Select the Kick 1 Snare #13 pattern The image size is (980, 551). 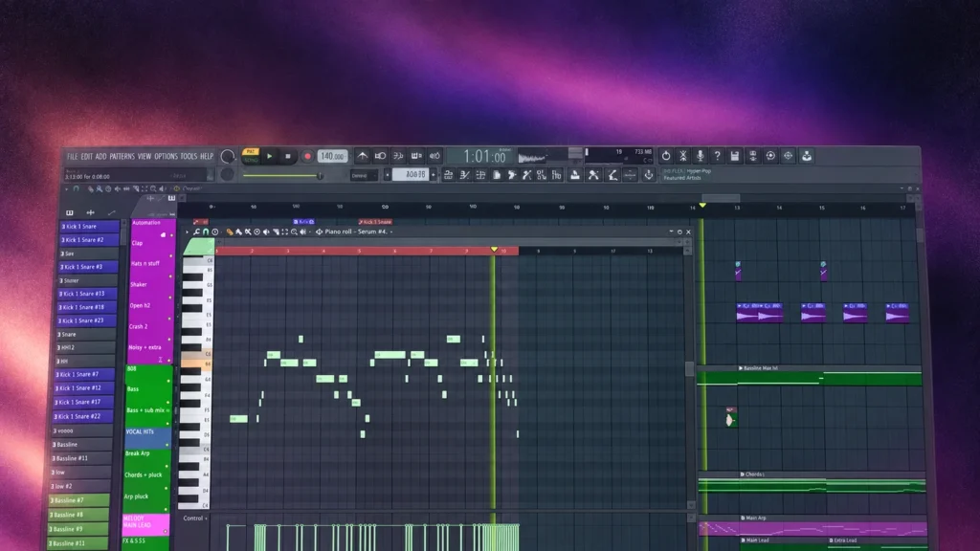click(87, 294)
